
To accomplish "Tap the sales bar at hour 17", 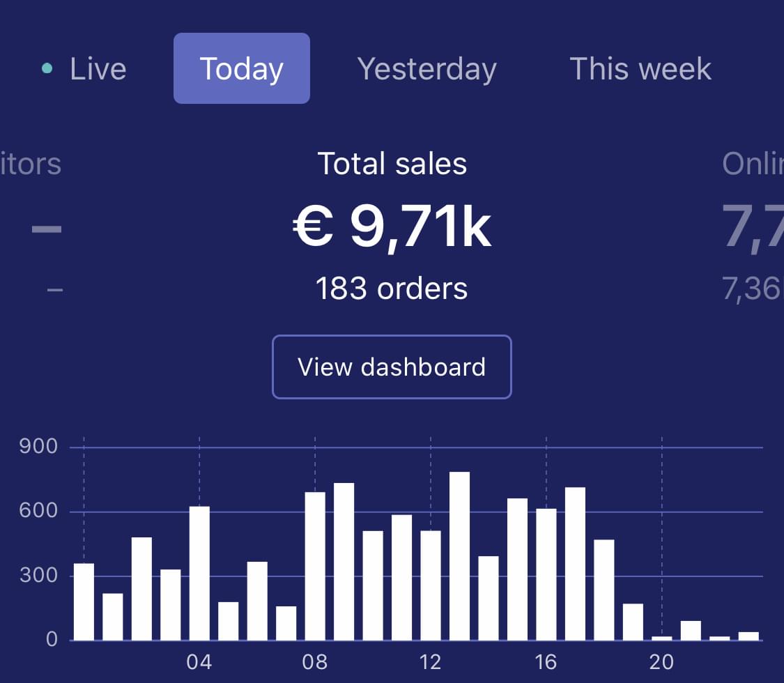I will point(575,564).
